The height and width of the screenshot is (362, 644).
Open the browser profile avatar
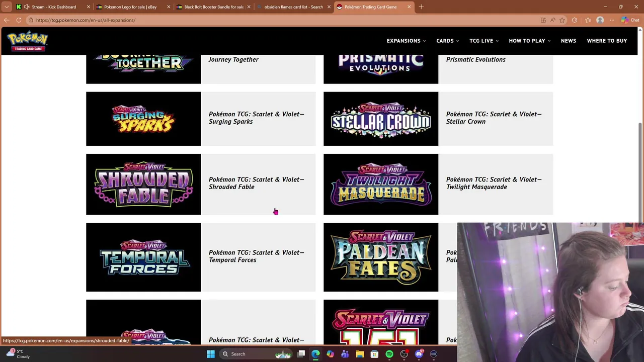coord(600,20)
